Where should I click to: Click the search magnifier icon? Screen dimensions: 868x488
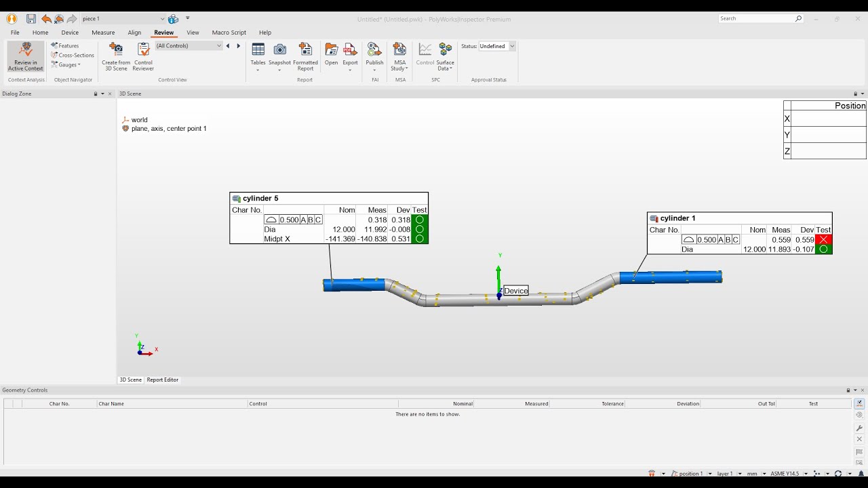(x=798, y=19)
